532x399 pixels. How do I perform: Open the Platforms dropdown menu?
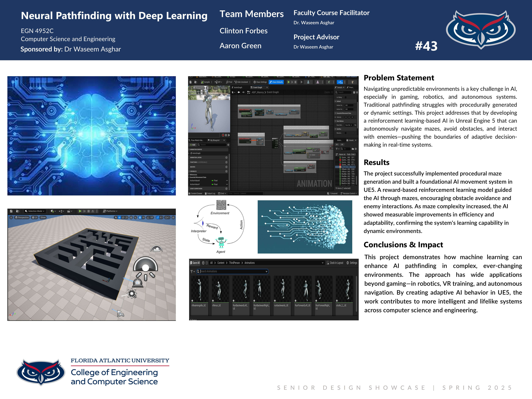(x=110, y=211)
